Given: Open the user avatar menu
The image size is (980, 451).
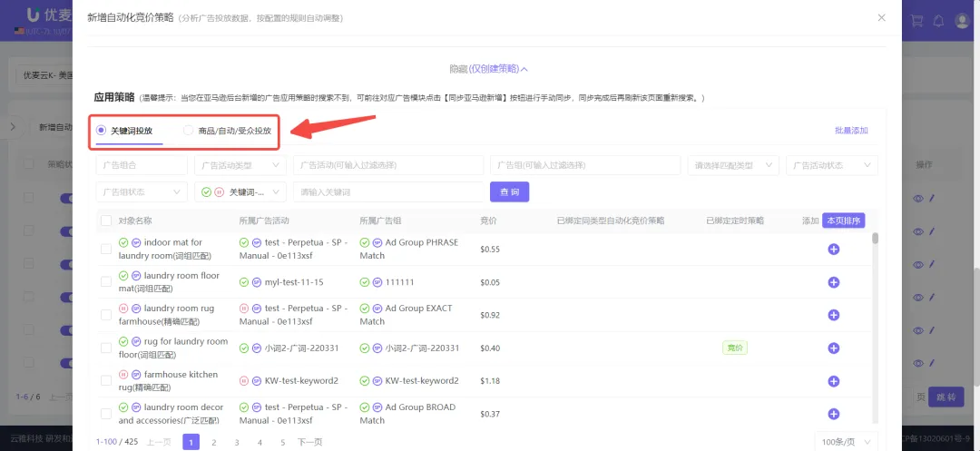Looking at the screenshot, I should click(962, 21).
